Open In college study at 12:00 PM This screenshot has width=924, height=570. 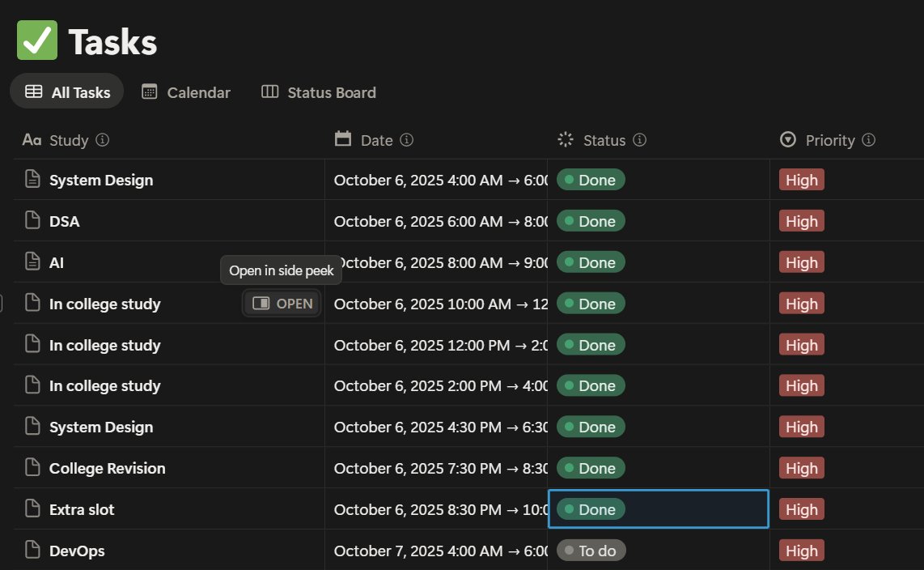[x=105, y=346]
